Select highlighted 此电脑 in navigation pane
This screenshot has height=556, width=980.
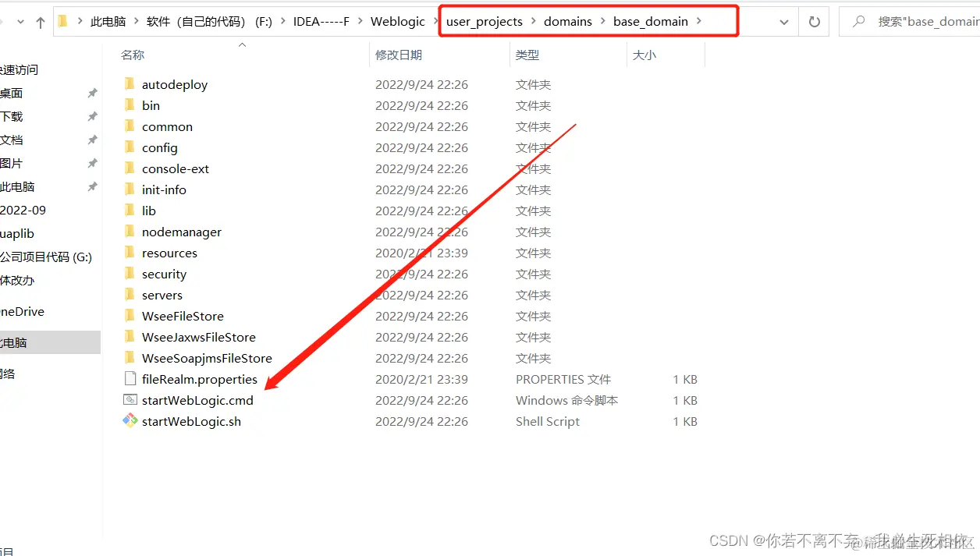click(50, 342)
